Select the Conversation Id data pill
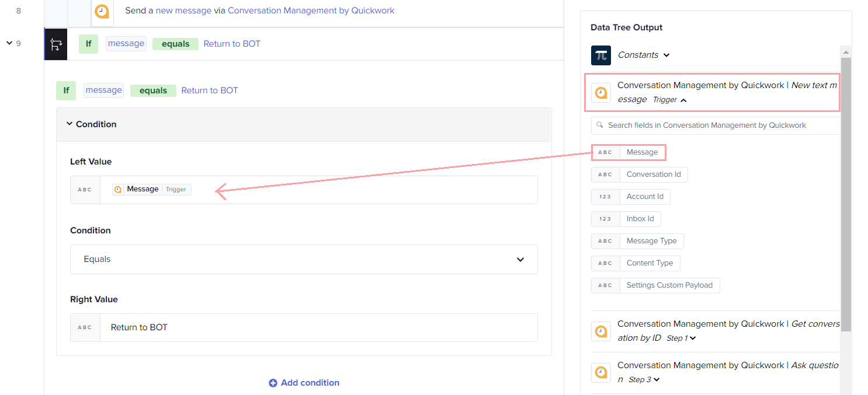Image resolution: width=868 pixels, height=395 pixels. 639,174
